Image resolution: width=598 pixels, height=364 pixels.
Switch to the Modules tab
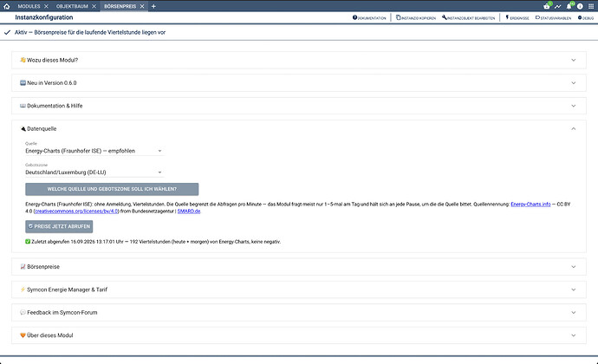pyautogui.click(x=29, y=6)
